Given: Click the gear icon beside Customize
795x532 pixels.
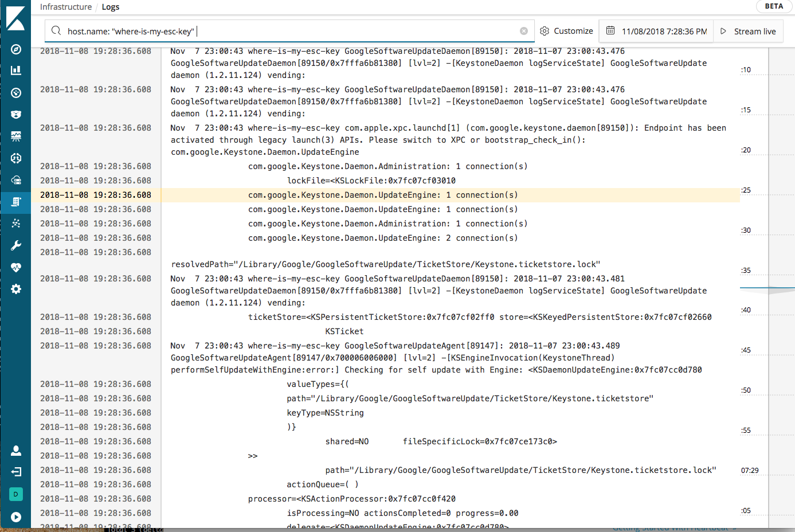Looking at the screenshot, I should pos(545,31).
